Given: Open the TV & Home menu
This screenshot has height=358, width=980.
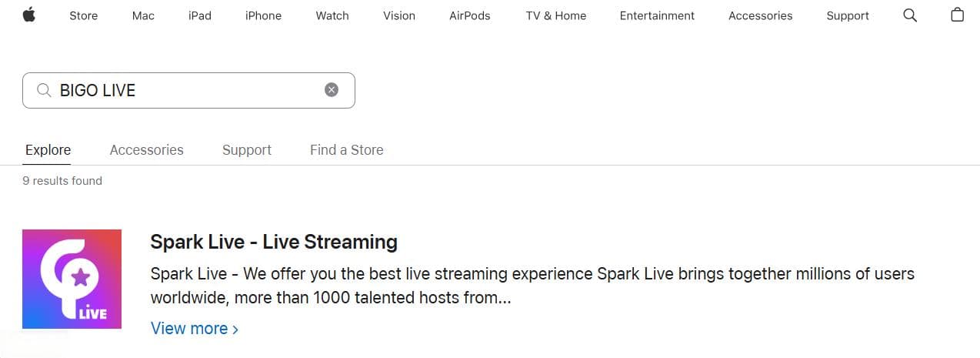Looking at the screenshot, I should pos(555,15).
